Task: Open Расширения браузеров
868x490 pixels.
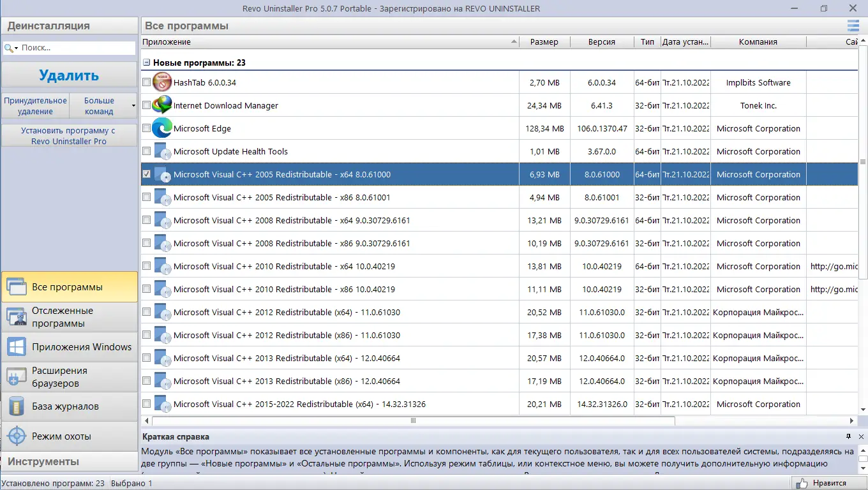Action: [x=69, y=377]
